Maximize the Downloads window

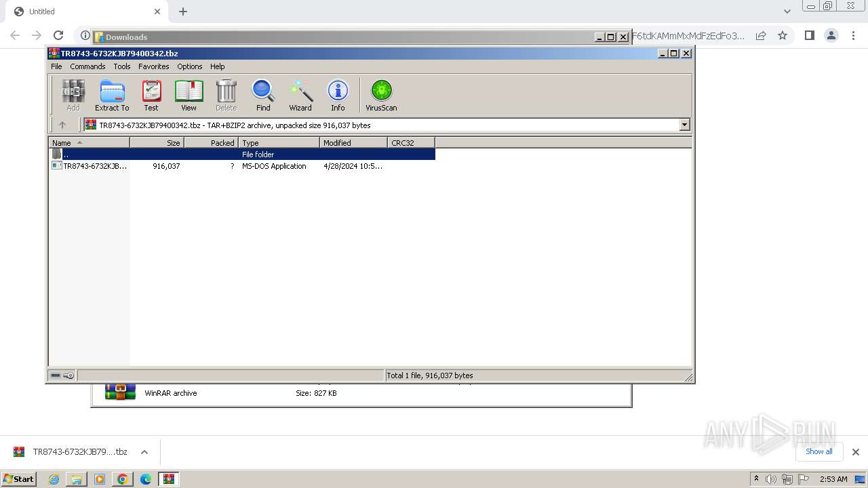(611, 37)
